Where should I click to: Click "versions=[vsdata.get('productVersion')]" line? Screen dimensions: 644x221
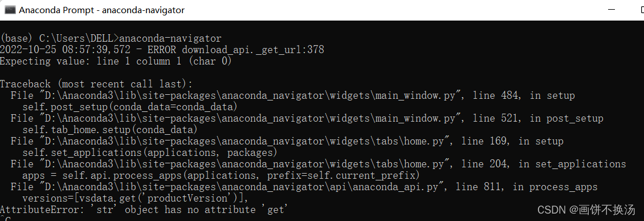click(x=136, y=198)
